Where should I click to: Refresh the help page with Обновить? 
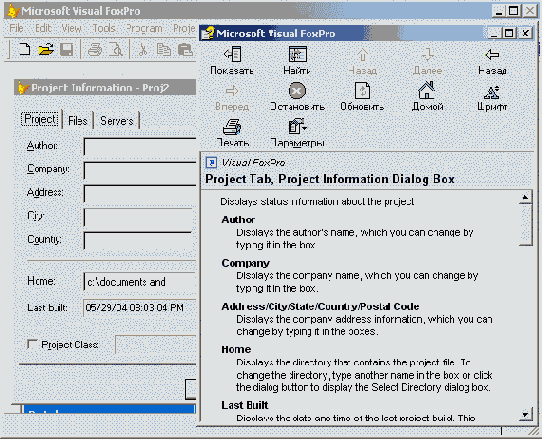point(362,96)
